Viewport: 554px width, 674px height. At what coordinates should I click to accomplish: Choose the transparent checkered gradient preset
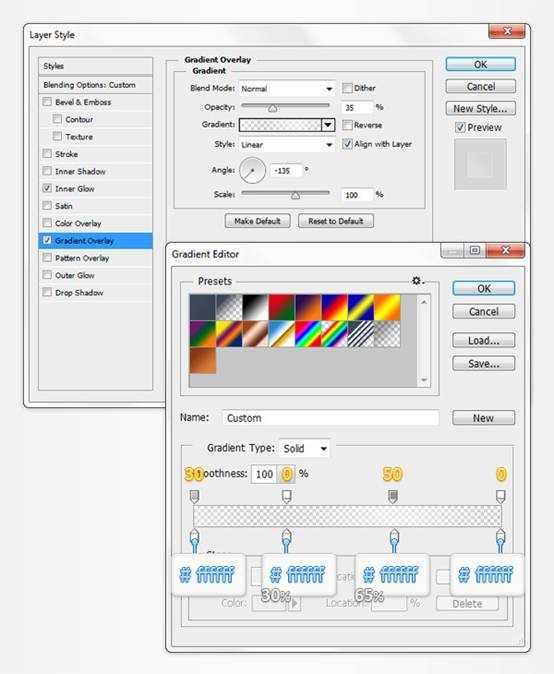pos(387,334)
